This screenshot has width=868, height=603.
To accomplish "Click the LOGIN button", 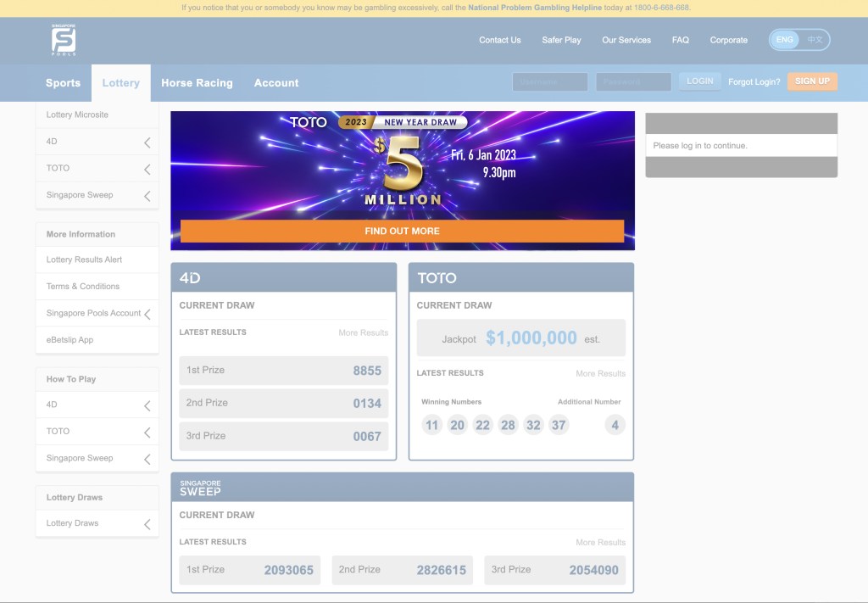I will [x=700, y=81].
